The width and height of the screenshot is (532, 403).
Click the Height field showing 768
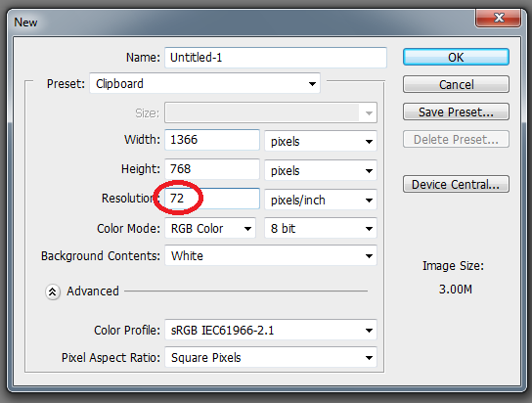pyautogui.click(x=212, y=169)
